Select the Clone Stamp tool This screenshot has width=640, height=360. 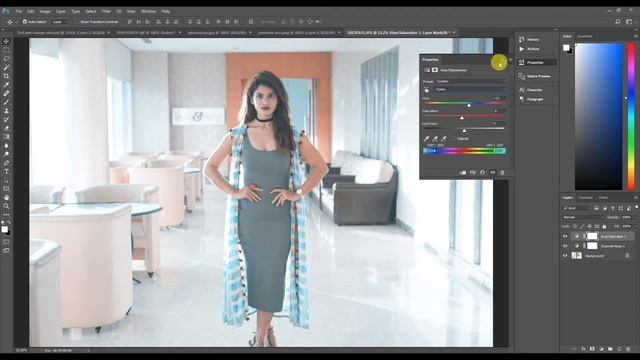(6, 111)
